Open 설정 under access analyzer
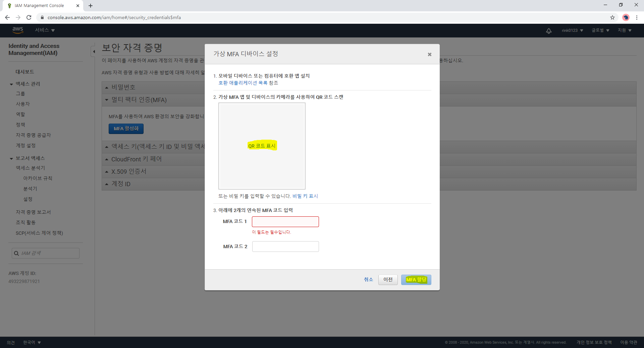Viewport: 644px width, 348px height. tap(28, 199)
